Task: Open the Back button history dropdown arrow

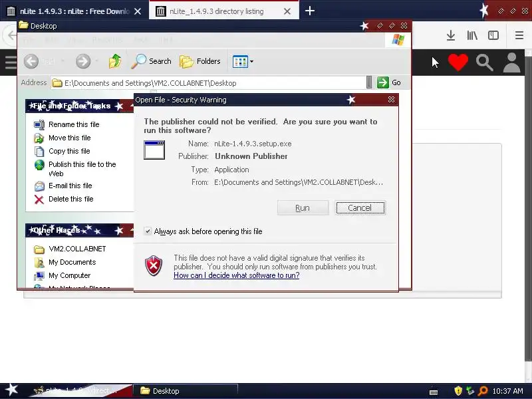Action: 63,61
